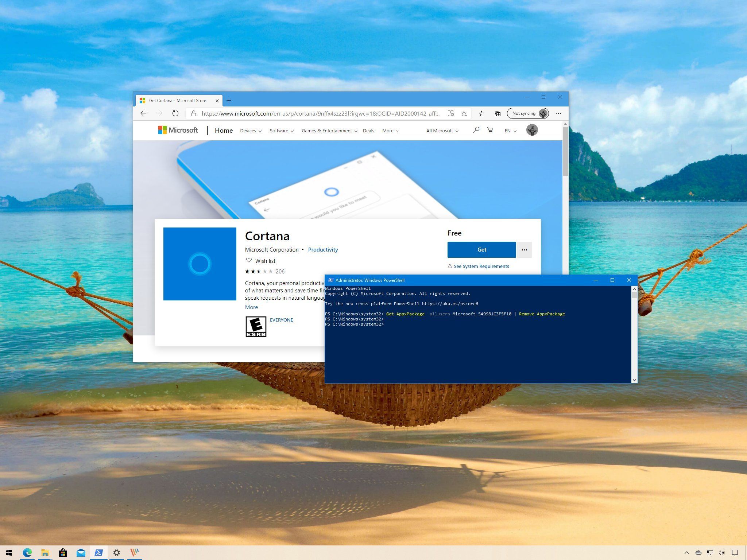
Task: Open the shopping cart icon
Action: coord(490,130)
